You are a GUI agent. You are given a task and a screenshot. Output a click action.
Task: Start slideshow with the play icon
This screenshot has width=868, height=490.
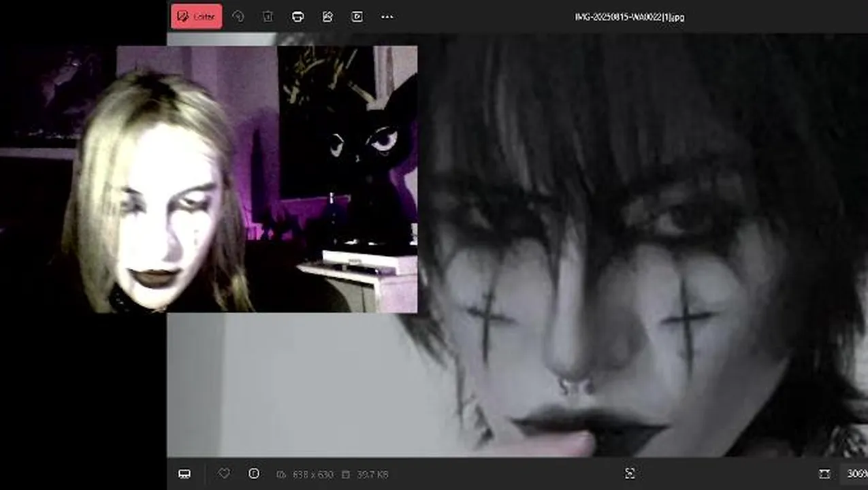[357, 16]
